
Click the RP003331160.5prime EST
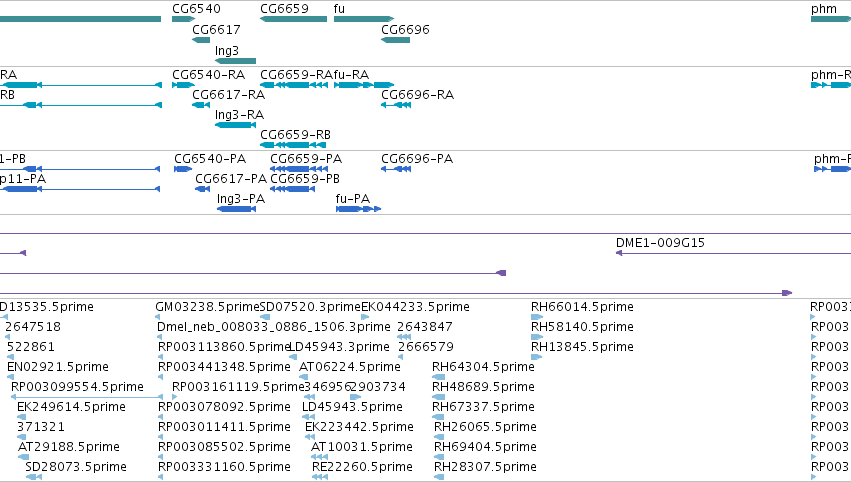point(160,477)
